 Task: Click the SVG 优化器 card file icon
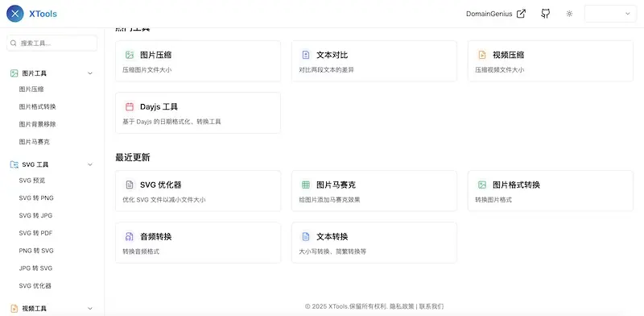point(130,185)
